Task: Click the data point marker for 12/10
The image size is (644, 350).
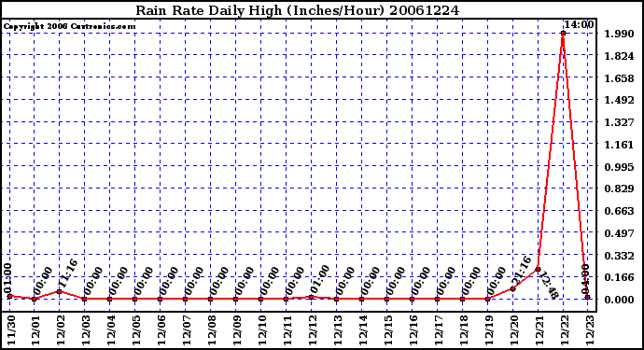Action: pyautogui.click(x=260, y=299)
